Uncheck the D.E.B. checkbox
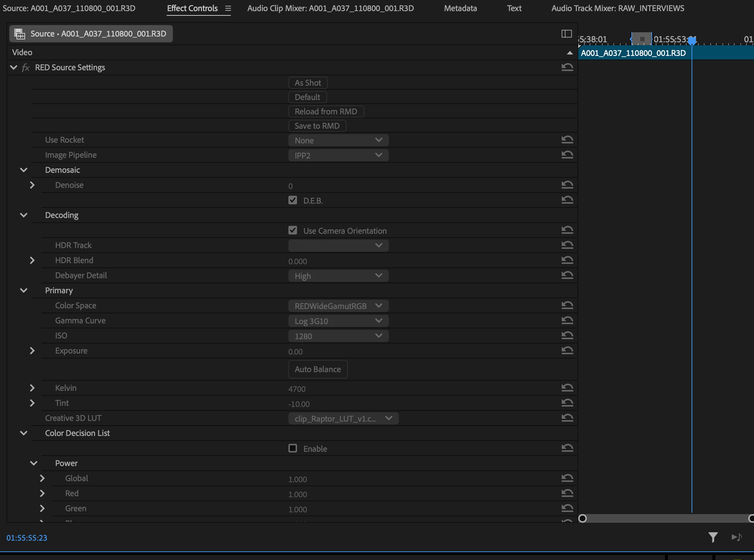Viewport: 754px width, 560px height. 293,200
